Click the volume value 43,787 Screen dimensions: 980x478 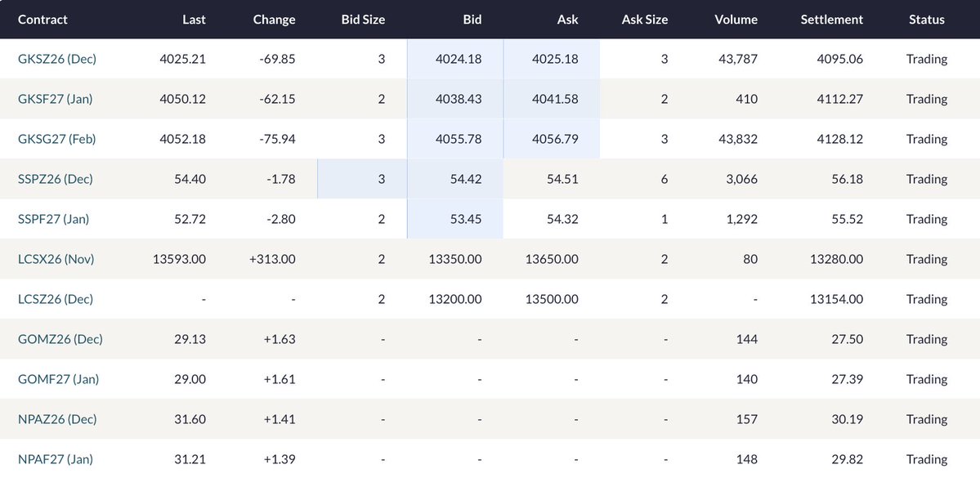point(738,59)
